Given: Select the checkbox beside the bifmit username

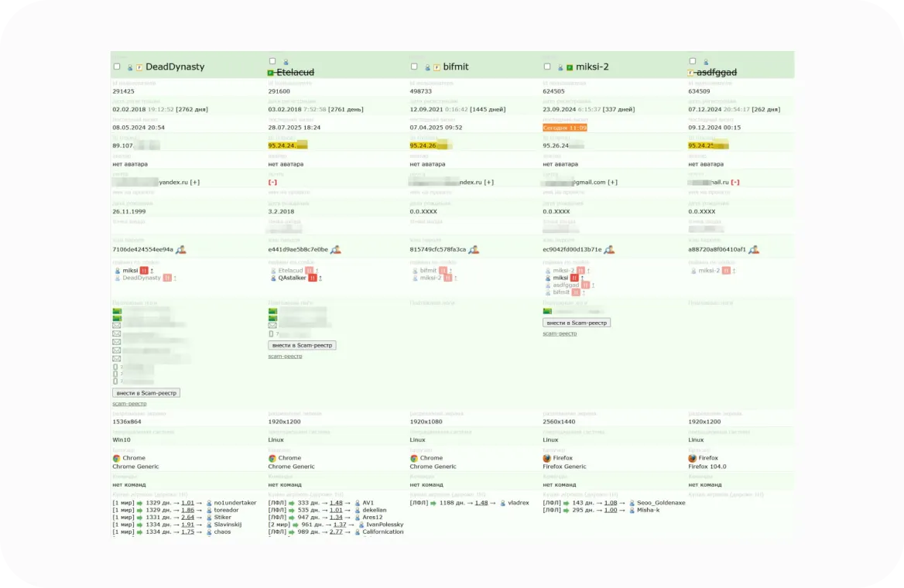Looking at the screenshot, I should pos(414,67).
